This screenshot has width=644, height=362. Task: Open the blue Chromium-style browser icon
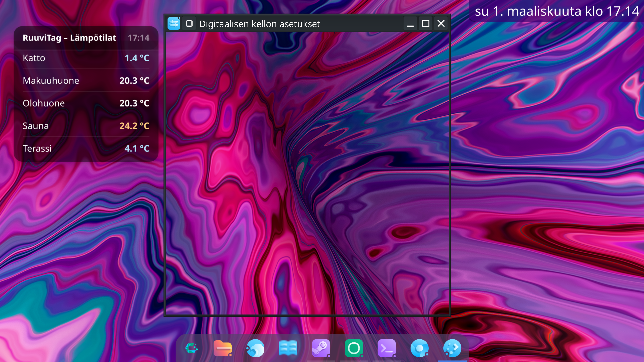419,348
